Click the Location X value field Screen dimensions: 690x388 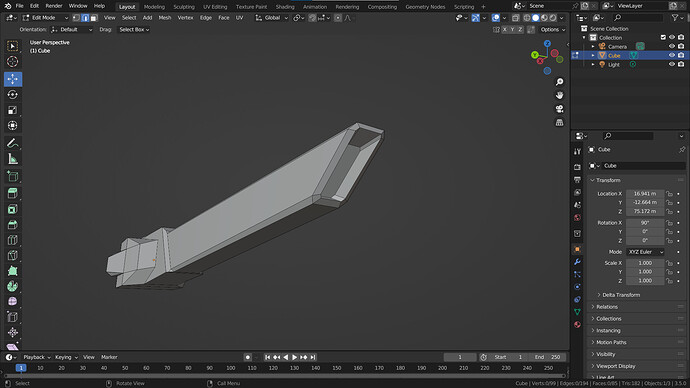(x=645, y=194)
